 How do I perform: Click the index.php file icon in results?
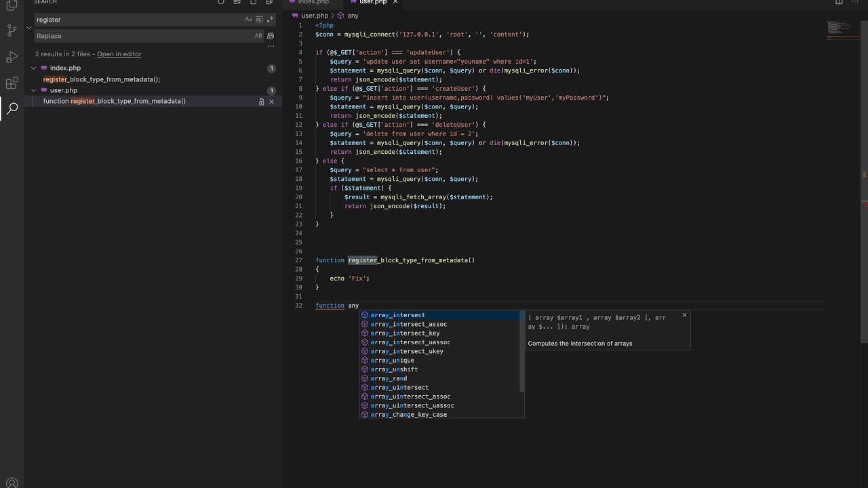[x=44, y=68]
